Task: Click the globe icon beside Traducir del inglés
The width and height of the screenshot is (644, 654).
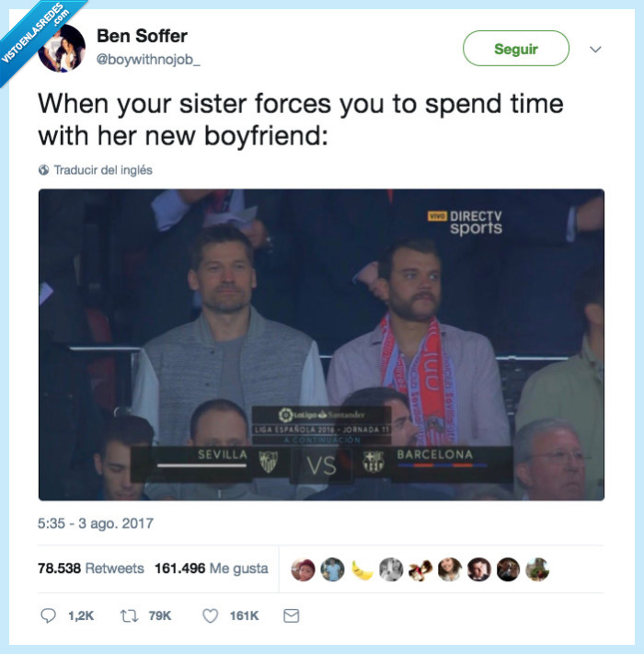Action: click(x=43, y=170)
